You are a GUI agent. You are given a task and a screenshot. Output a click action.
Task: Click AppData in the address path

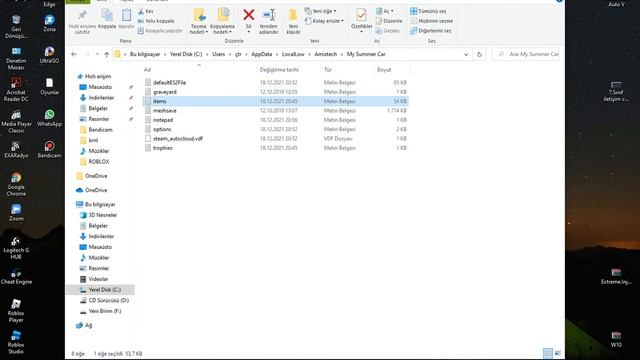(262, 54)
